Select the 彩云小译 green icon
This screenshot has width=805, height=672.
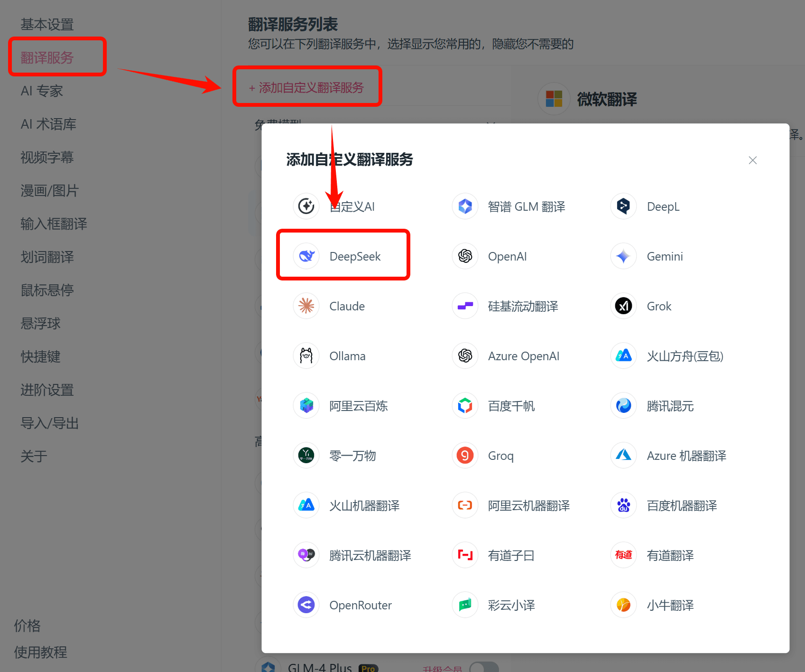click(465, 605)
